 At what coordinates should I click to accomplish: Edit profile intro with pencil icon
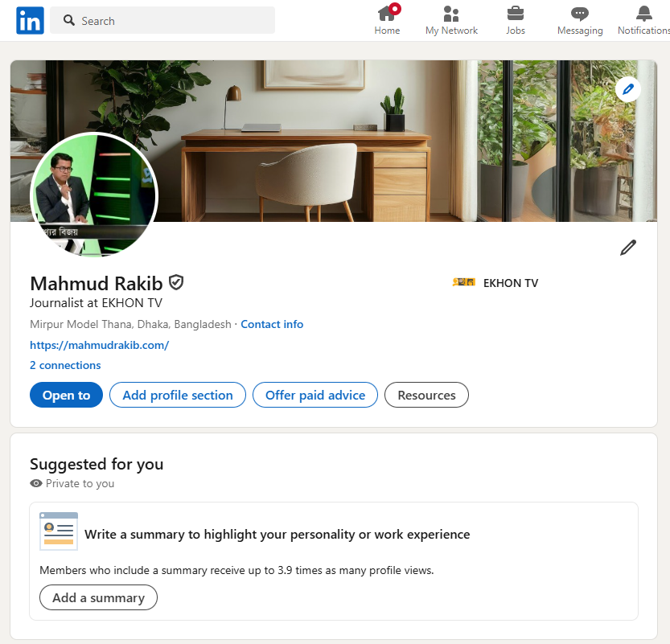(628, 248)
